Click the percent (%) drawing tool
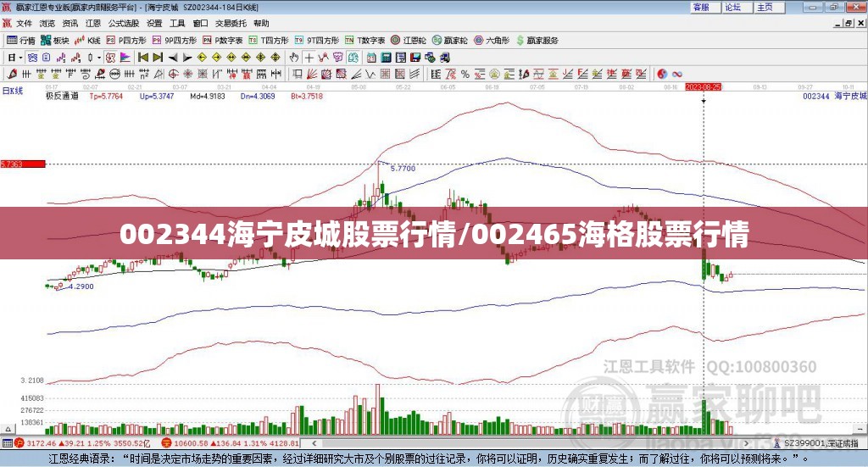The image size is (868, 467). 465,74
